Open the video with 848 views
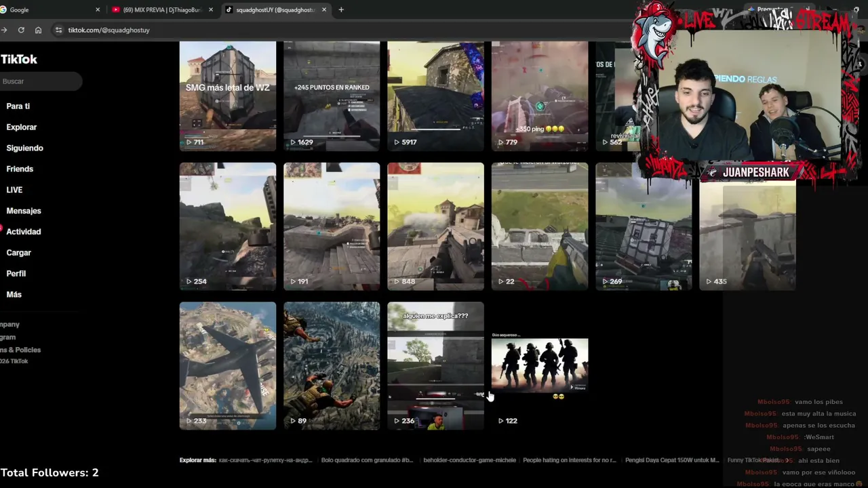The width and height of the screenshot is (868, 488). (x=435, y=226)
